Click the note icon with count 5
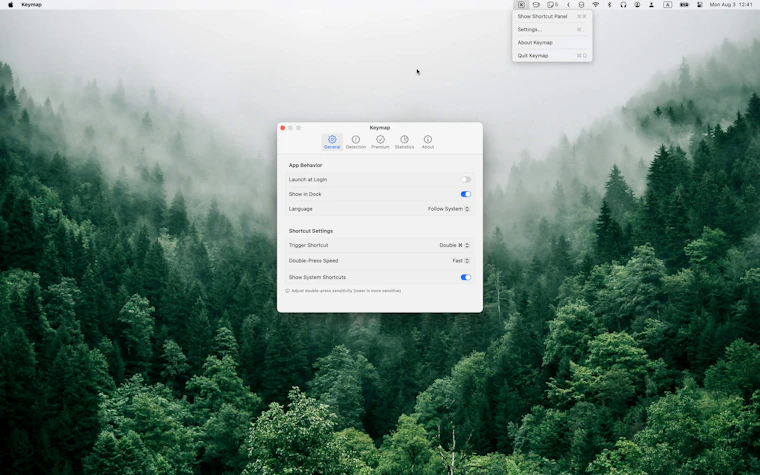Screen dimensions: 760x475 [553, 4]
